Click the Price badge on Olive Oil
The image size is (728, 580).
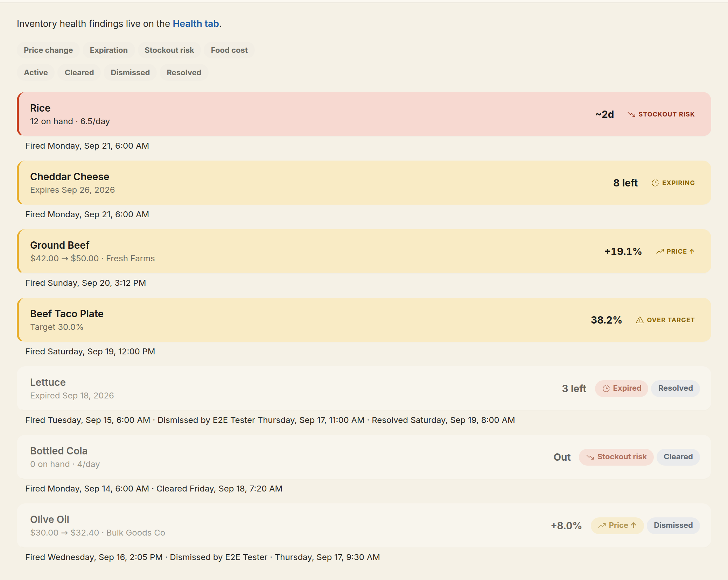(617, 525)
